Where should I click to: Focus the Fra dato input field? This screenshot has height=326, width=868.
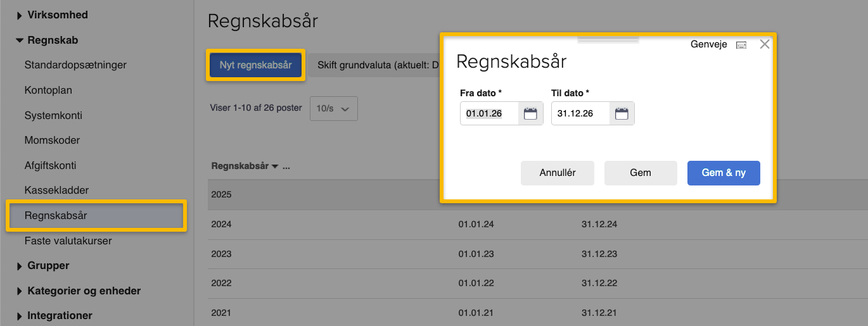[489, 114]
